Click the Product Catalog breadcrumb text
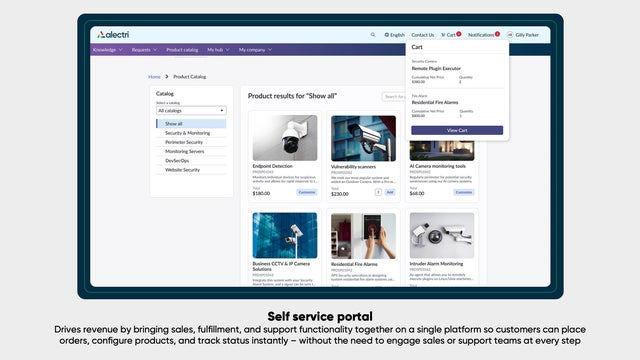The image size is (640, 360). click(189, 77)
